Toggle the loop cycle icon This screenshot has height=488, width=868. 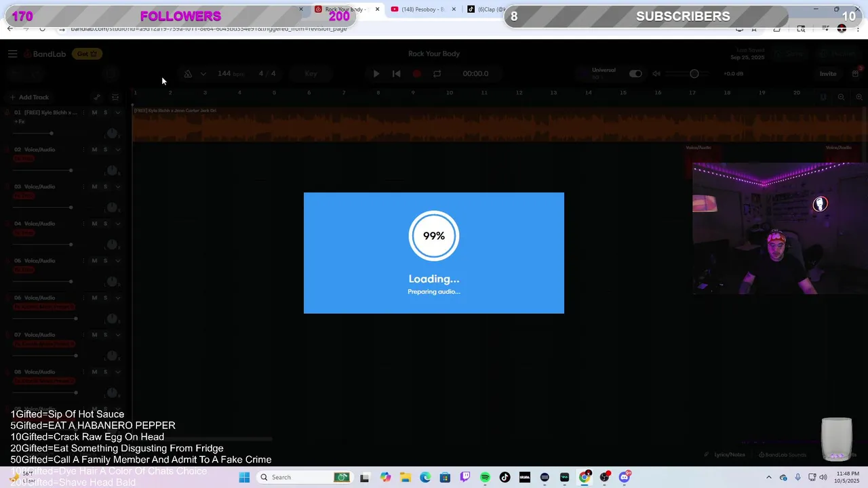tap(437, 73)
